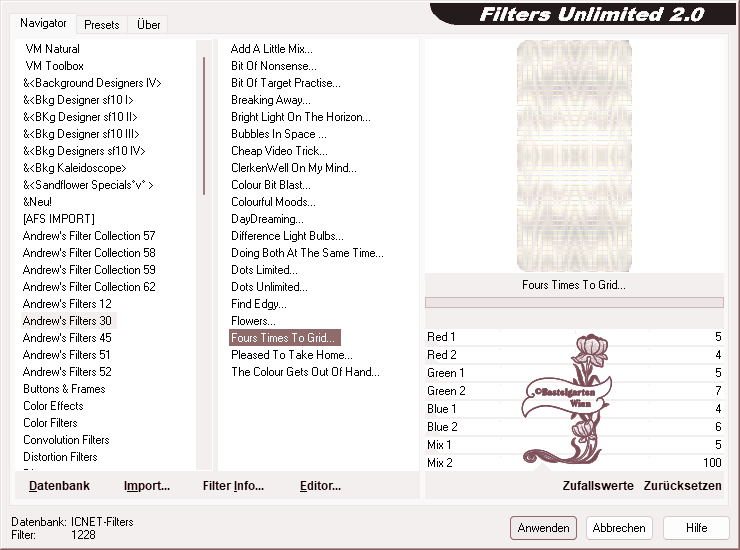Select Color Filters category

(x=50, y=423)
